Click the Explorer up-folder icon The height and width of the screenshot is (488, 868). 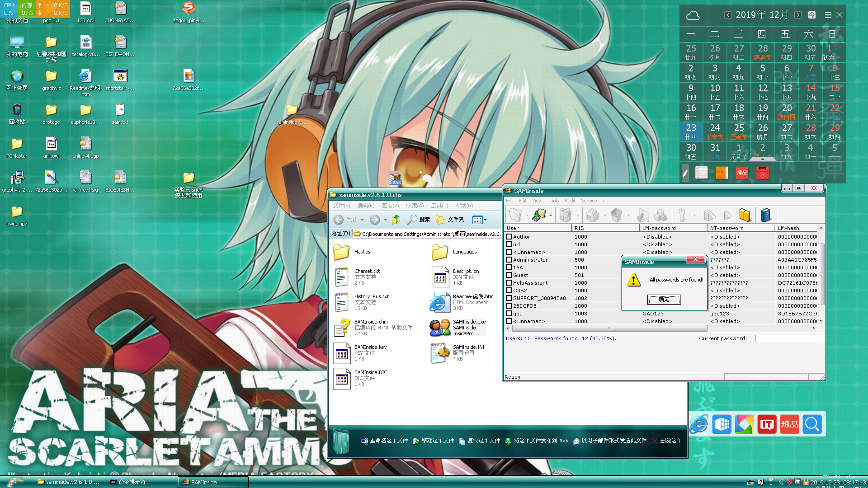point(396,220)
